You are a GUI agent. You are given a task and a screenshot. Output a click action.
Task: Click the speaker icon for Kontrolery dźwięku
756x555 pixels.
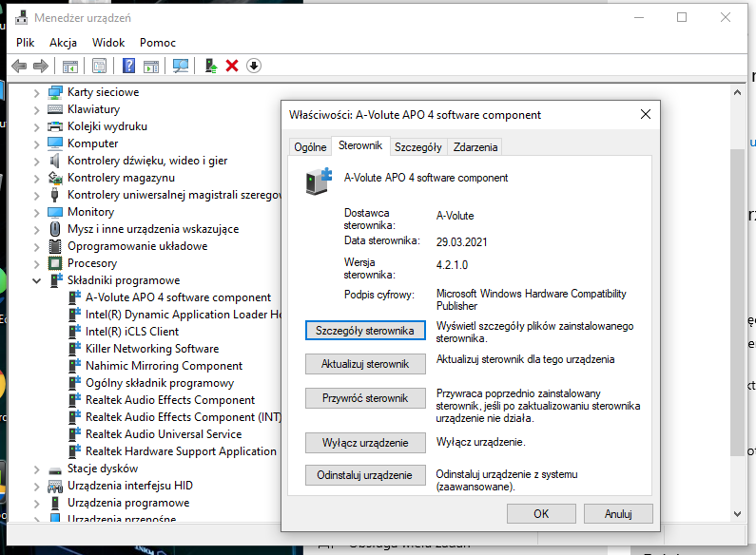[55, 161]
